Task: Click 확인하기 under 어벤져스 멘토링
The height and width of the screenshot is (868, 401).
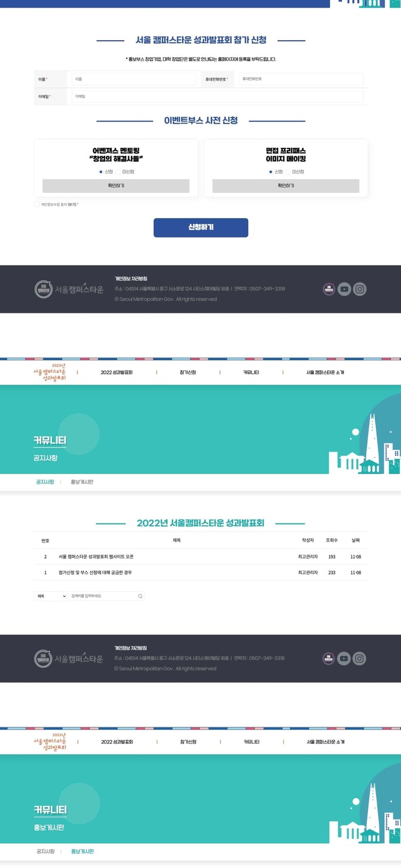Action: [x=116, y=186]
